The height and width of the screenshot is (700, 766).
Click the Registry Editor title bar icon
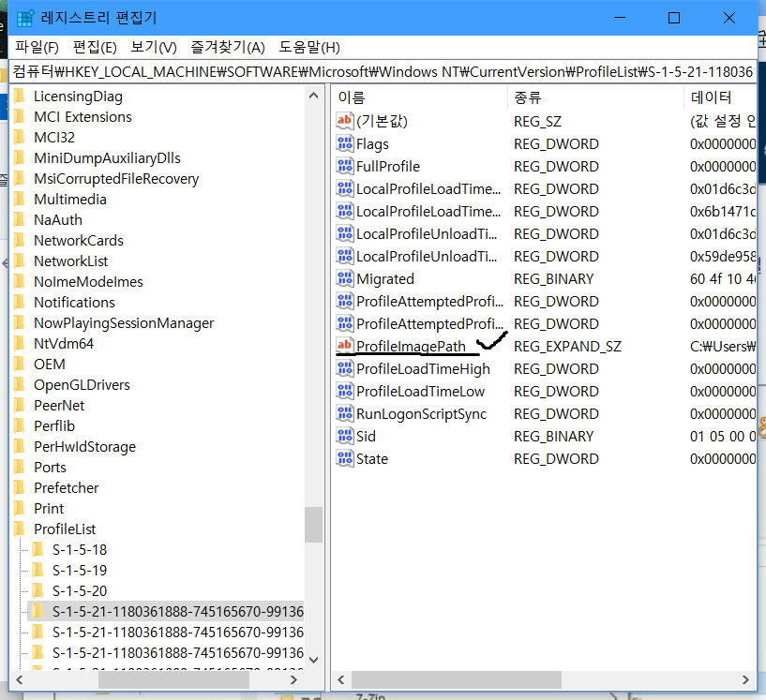[x=25, y=19]
